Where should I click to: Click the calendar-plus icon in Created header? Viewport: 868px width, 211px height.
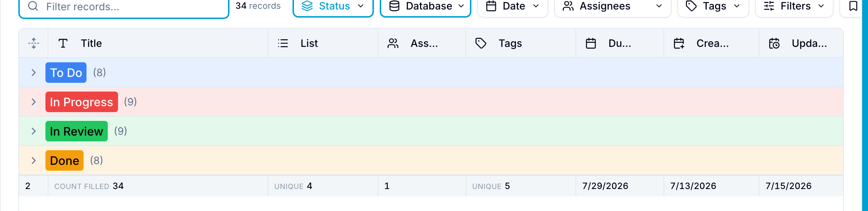[x=679, y=43]
